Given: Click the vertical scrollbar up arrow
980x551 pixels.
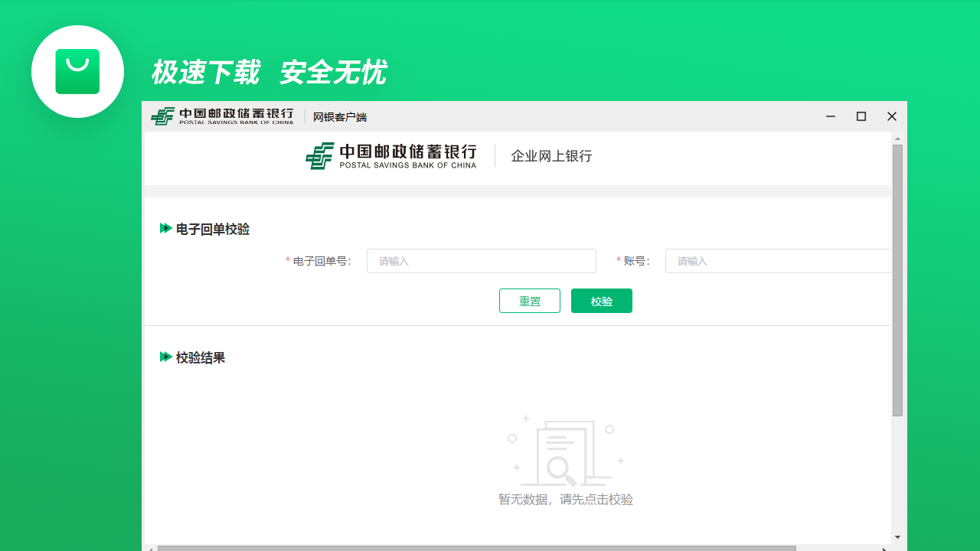Looking at the screenshot, I should coord(897,139).
